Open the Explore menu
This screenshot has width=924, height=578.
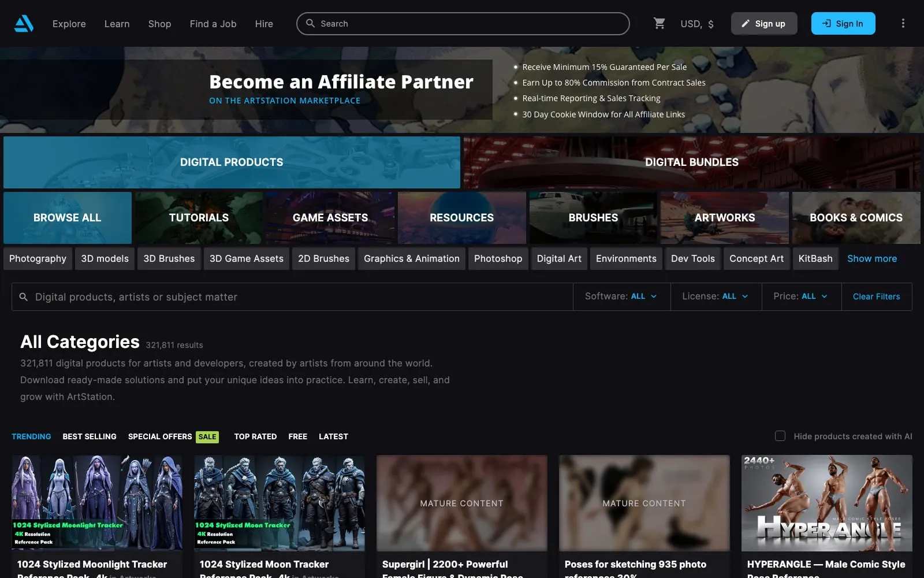click(x=69, y=24)
